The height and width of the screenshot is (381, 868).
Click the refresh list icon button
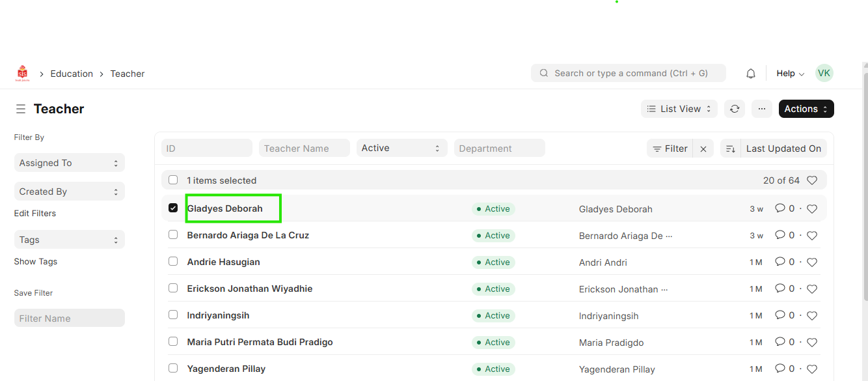(735, 109)
